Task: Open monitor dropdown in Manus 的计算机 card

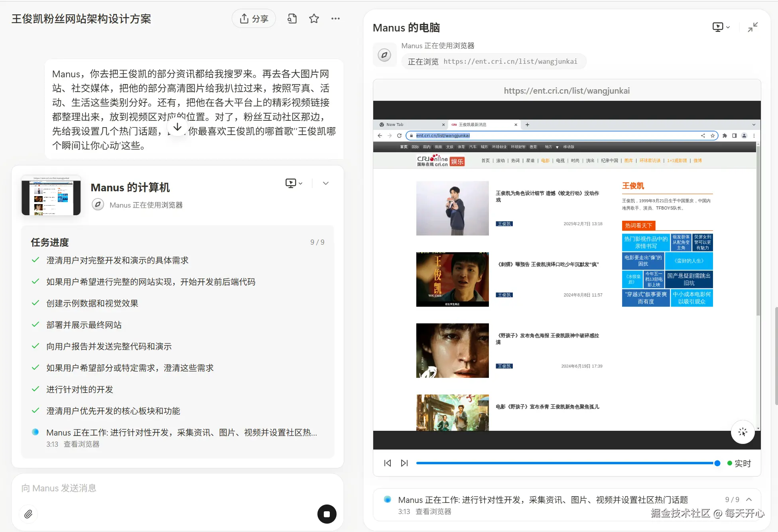Action: pyautogui.click(x=294, y=183)
